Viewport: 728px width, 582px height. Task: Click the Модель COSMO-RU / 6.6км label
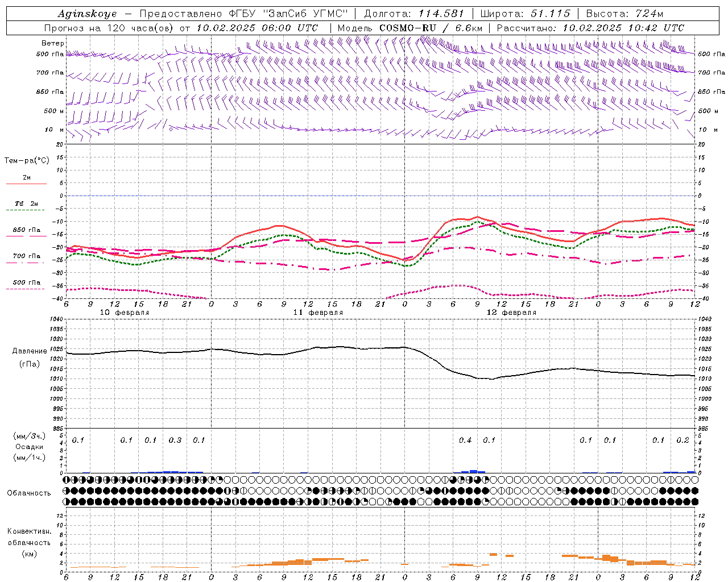(x=410, y=28)
